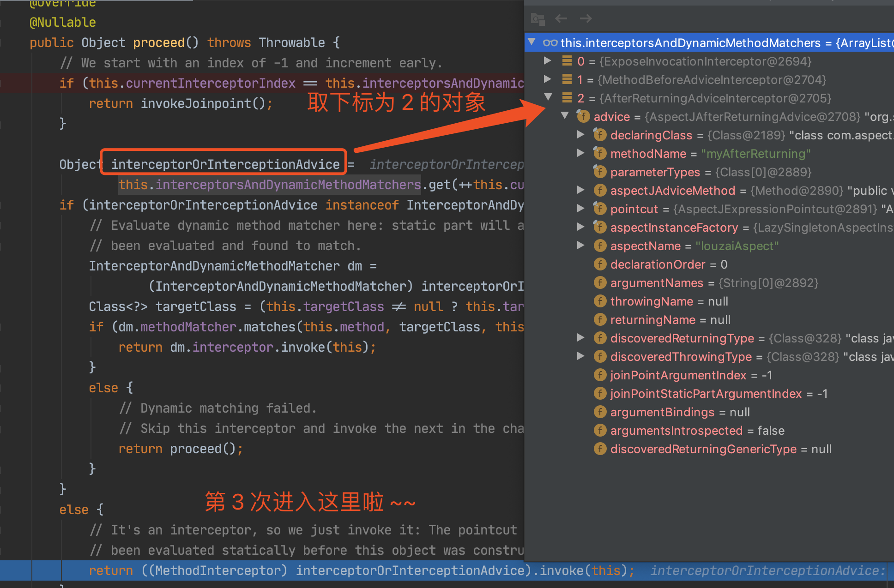Select the argumentNames String[0] row

(x=709, y=283)
